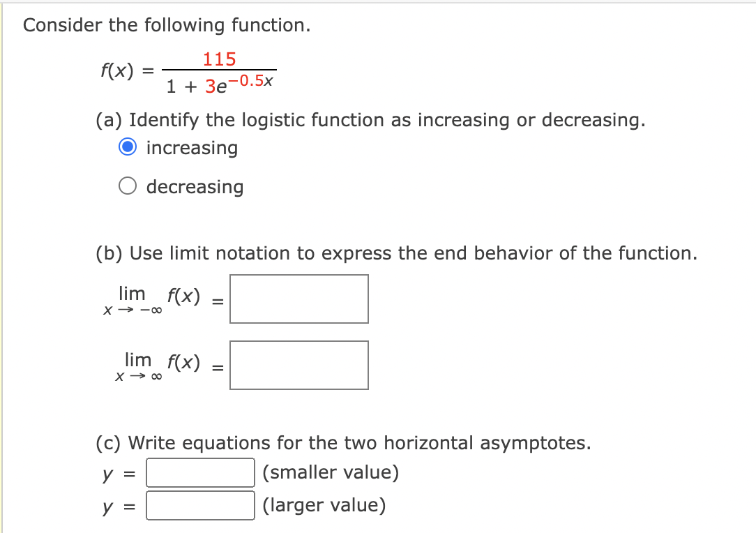Select the "decreasing" radio button
Screen dimensions: 756x533
128,185
